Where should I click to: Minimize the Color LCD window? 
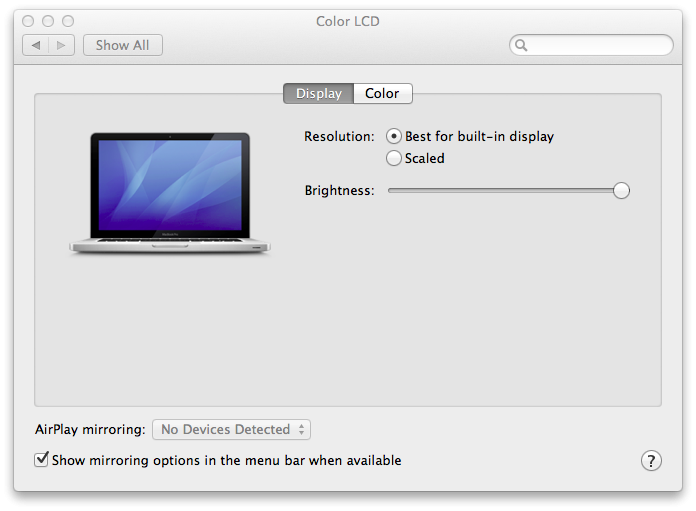(x=48, y=21)
